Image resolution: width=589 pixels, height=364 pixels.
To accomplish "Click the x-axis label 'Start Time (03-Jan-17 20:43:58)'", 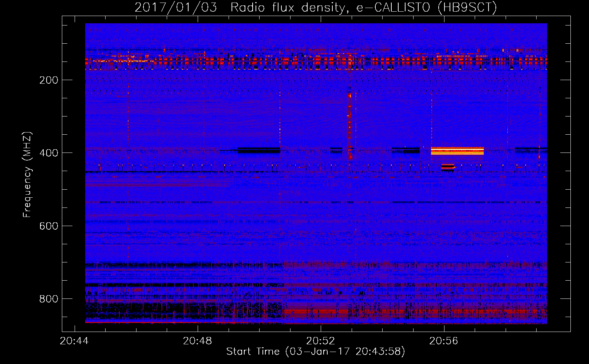I will 316,352.
